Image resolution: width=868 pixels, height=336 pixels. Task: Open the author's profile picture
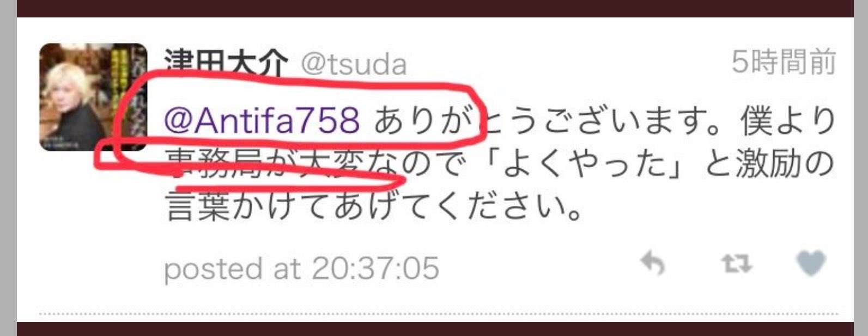pyautogui.click(x=93, y=97)
